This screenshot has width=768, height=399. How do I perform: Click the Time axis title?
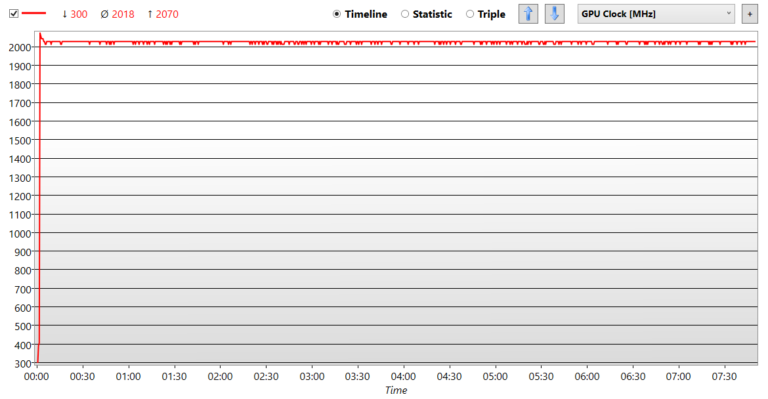tap(396, 390)
